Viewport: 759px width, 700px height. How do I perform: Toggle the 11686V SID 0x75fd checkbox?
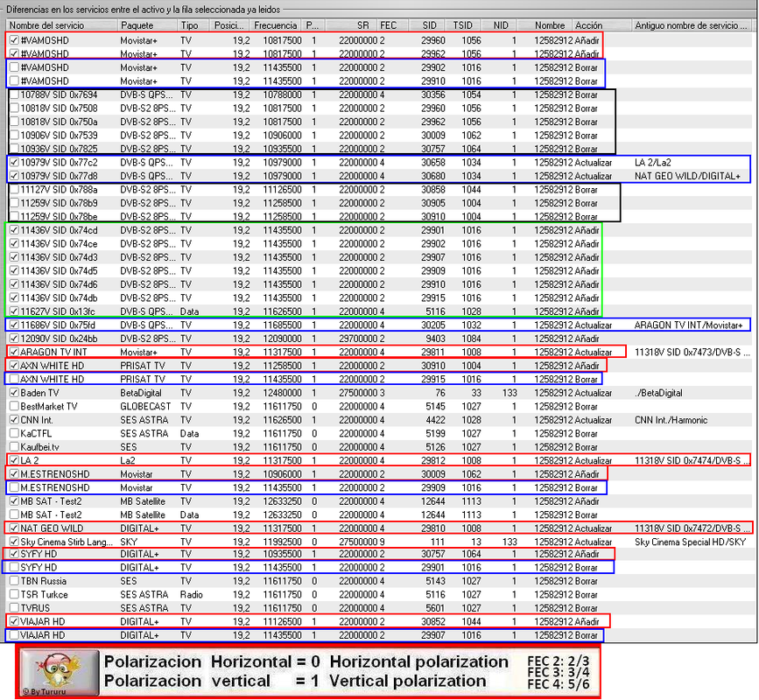point(14,325)
